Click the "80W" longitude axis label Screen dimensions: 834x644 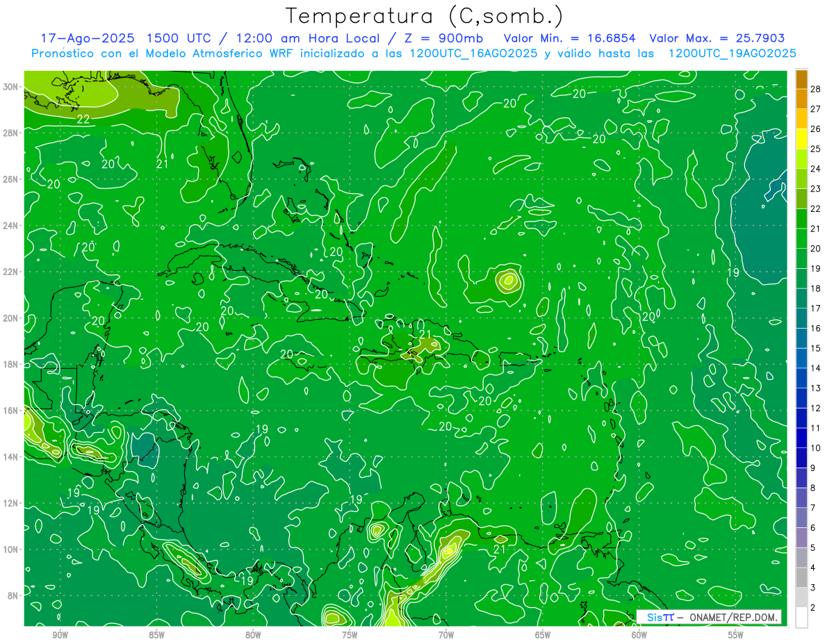(254, 636)
